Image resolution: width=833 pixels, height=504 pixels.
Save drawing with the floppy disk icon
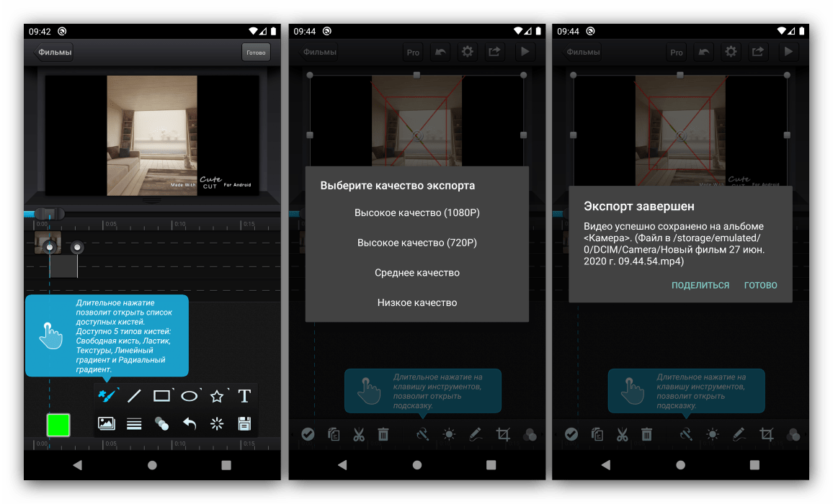pyautogui.click(x=244, y=423)
